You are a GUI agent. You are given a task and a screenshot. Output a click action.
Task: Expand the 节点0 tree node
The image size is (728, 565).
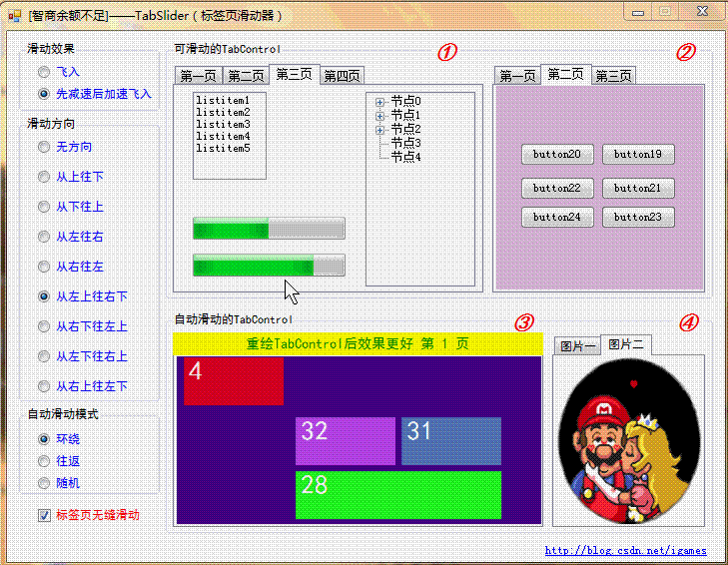click(379, 102)
